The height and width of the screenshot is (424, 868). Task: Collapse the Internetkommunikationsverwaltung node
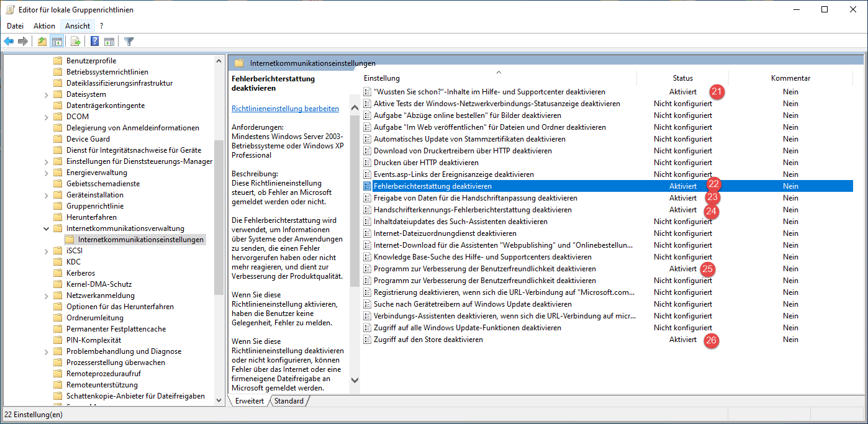(x=47, y=228)
